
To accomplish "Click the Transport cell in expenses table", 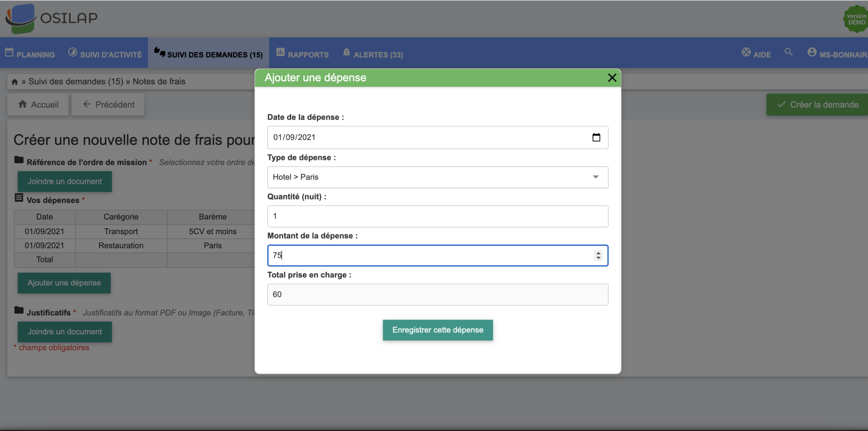I will (x=121, y=232).
